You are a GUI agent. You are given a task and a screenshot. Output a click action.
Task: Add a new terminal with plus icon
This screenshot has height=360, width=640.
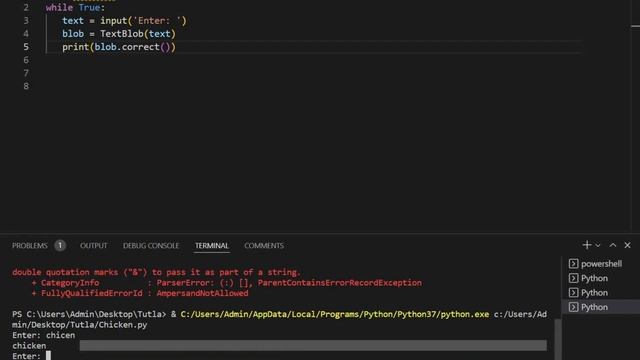click(x=587, y=245)
